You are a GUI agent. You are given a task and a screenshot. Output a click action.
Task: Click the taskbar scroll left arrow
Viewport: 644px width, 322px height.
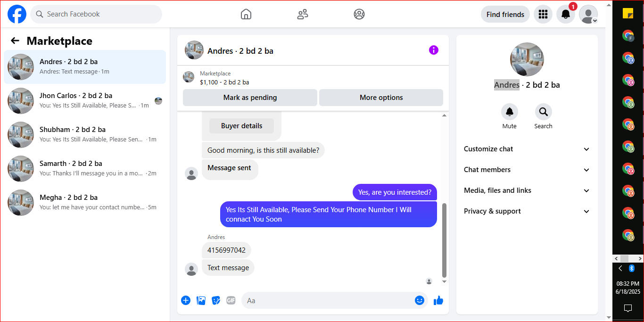point(616,259)
